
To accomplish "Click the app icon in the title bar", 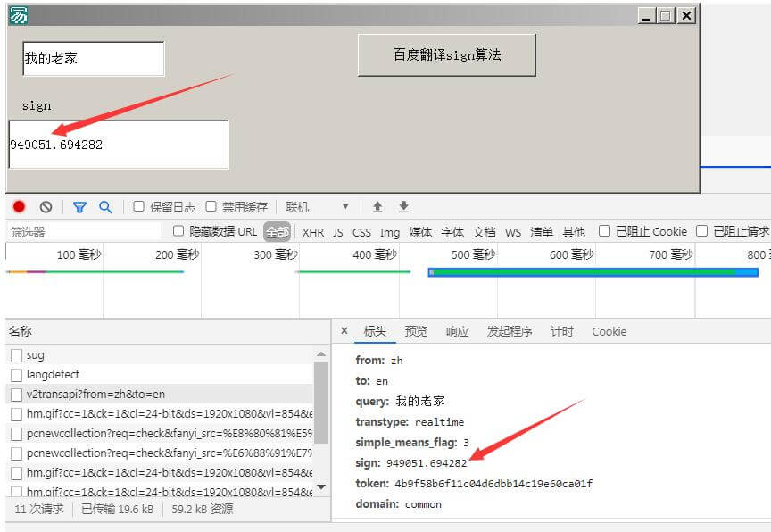I will pos(18,16).
